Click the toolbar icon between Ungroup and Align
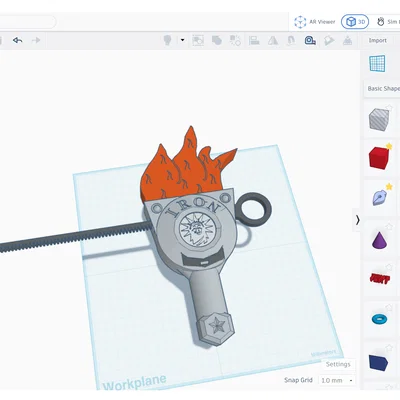Viewport: 400px width, 400px height. point(235,40)
